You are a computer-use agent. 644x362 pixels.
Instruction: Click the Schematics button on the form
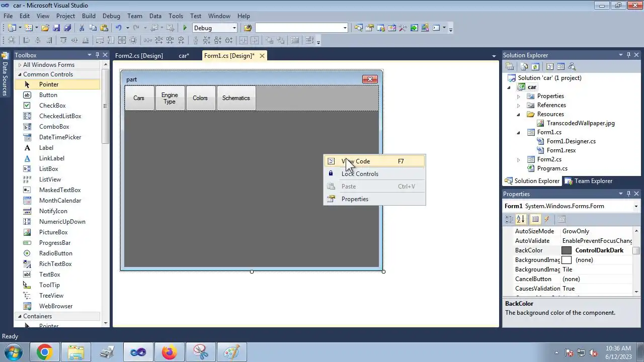pyautogui.click(x=236, y=98)
